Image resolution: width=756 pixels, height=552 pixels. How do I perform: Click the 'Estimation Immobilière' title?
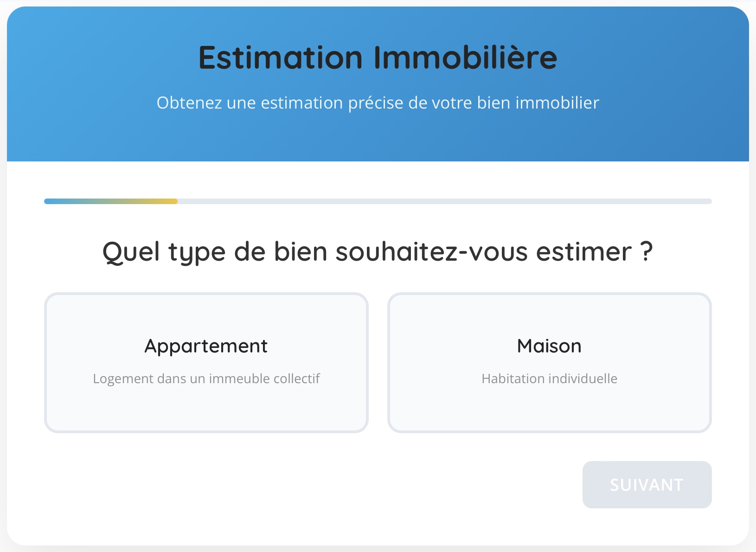(x=377, y=57)
